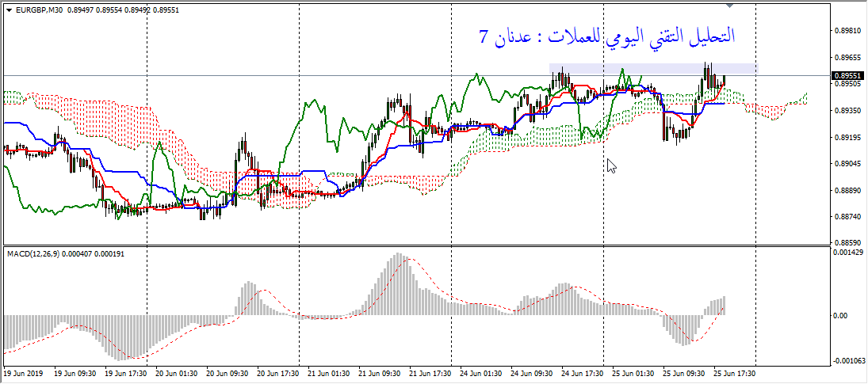
Task: Click the MACD scale value -0.001063
Action: [847, 361]
